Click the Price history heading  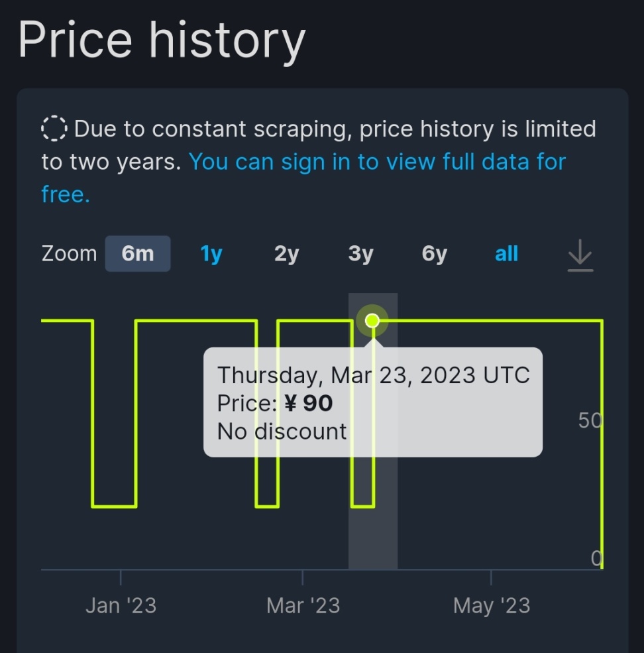tap(162, 40)
